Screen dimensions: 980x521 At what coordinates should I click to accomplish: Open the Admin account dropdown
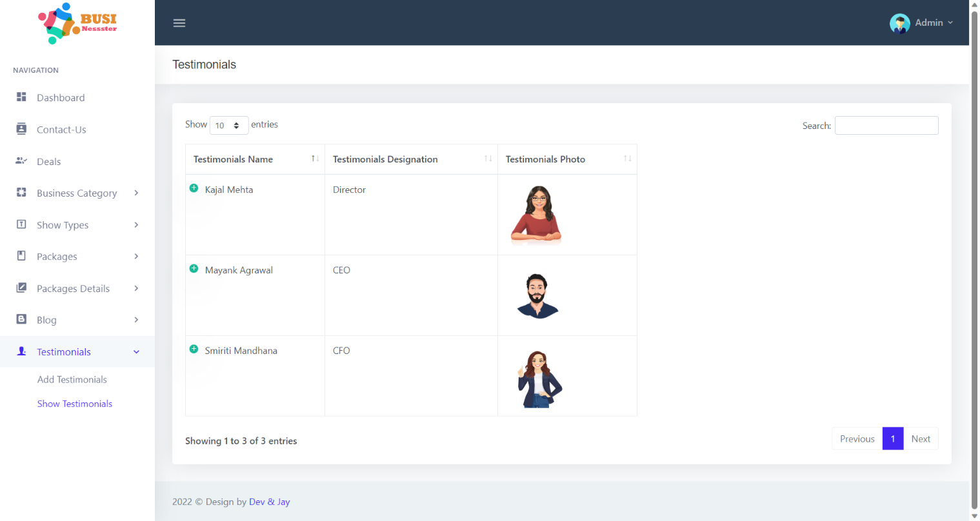(x=930, y=23)
